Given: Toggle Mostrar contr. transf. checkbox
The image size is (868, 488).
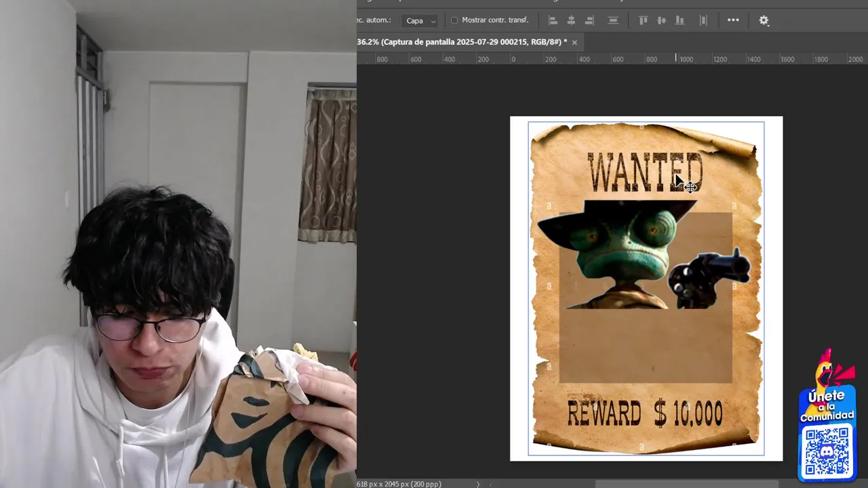Looking at the screenshot, I should click(454, 20).
